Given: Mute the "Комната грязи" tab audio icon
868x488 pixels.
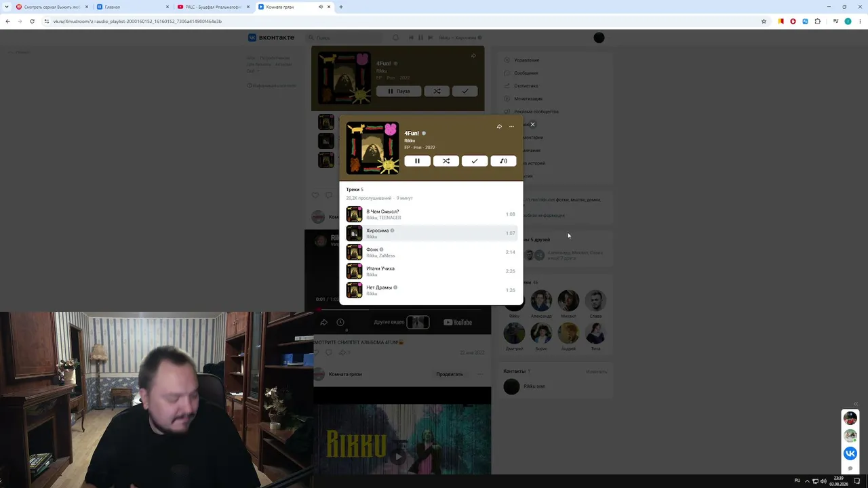Looking at the screenshot, I should [x=321, y=7].
